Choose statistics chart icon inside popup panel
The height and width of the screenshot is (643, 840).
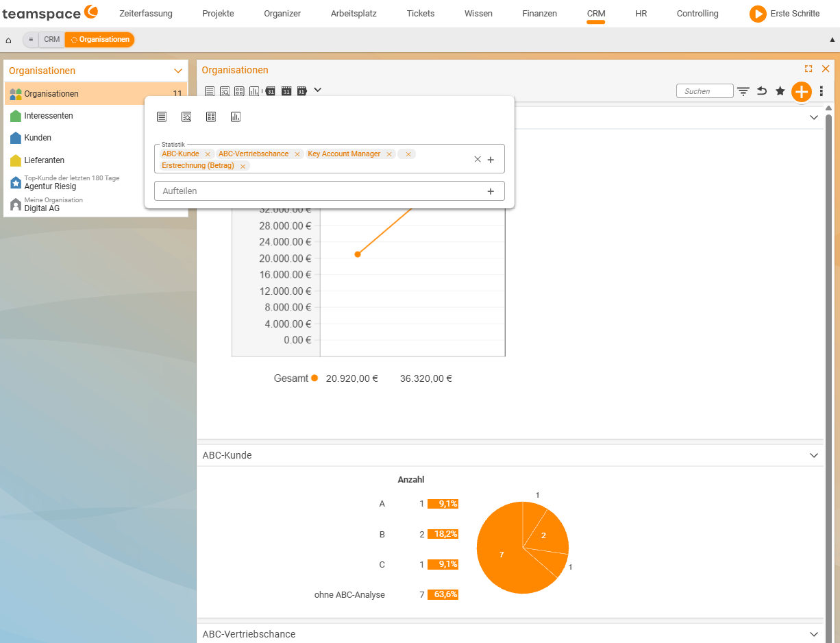236,117
